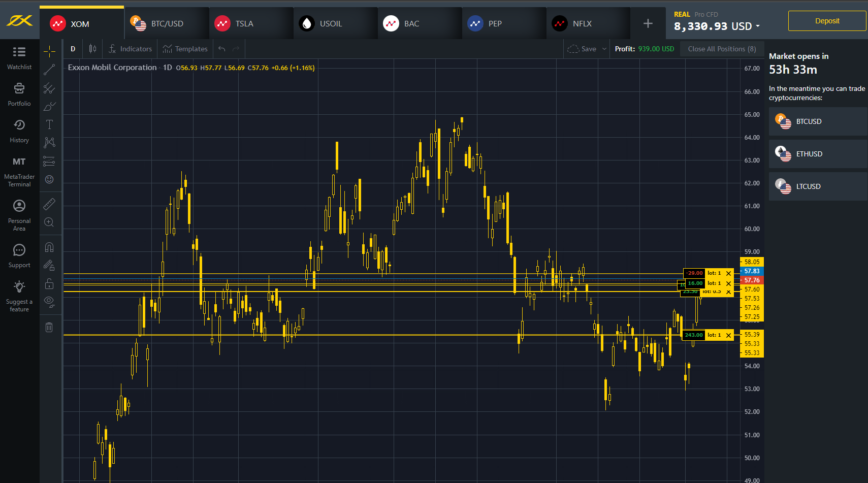Screen dimensions: 868x483
Task: Toggle lock all drawing tools
Action: click(49, 283)
